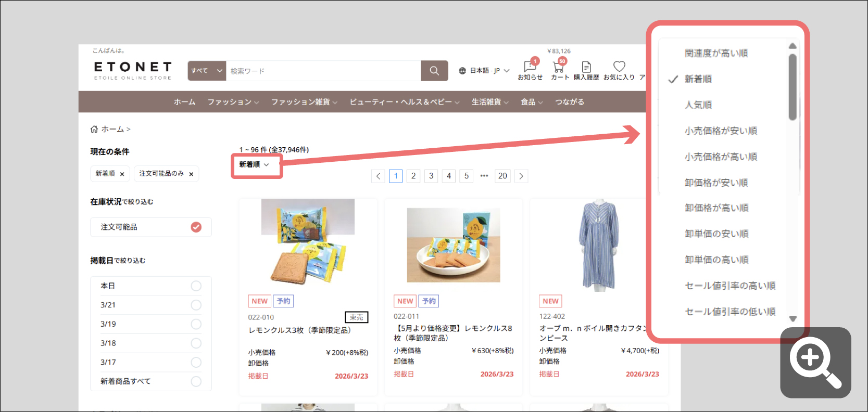The height and width of the screenshot is (412, 868).
Task: Choose 小売価格が安い順 sort option
Action: tap(721, 131)
